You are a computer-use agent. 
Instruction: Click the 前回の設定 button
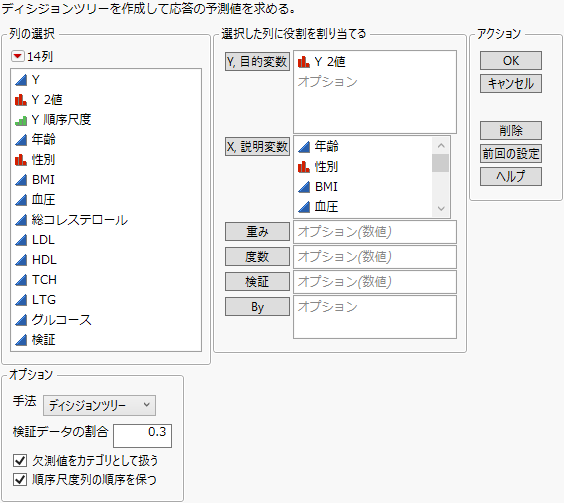(x=511, y=154)
